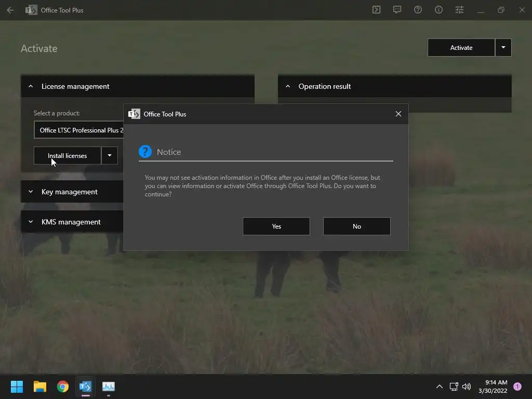Open the settings sliders icon
Viewport: 532px width, 399px height.
[x=459, y=10]
